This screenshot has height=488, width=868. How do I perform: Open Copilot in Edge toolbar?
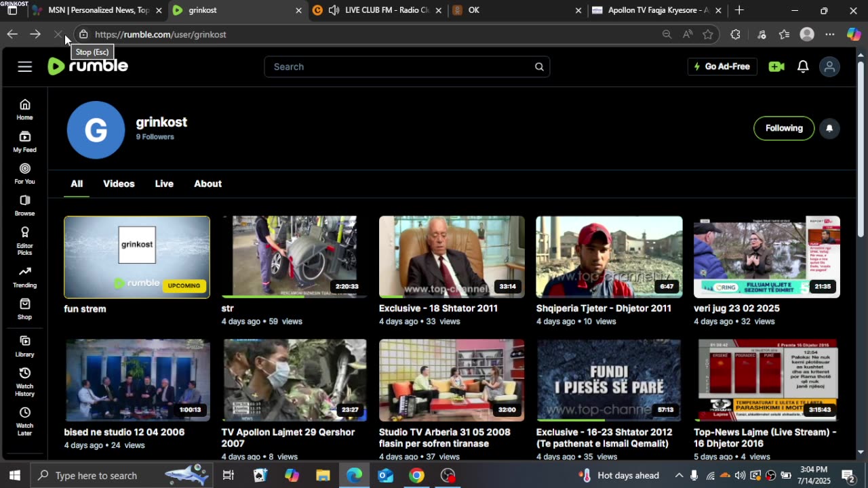(854, 34)
